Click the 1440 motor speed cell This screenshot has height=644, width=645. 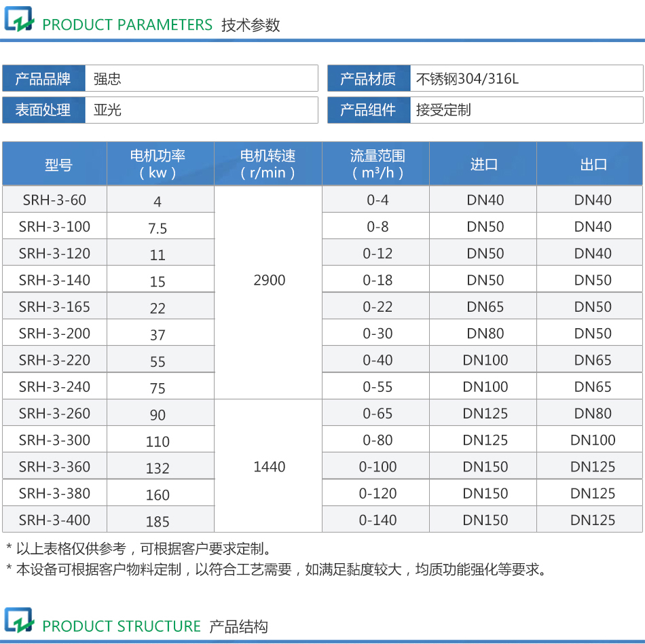tap(268, 466)
